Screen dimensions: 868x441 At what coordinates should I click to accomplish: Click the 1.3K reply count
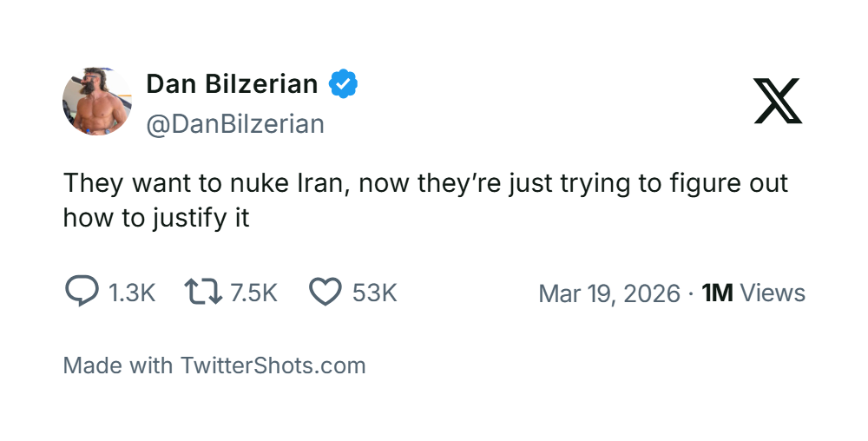131,293
